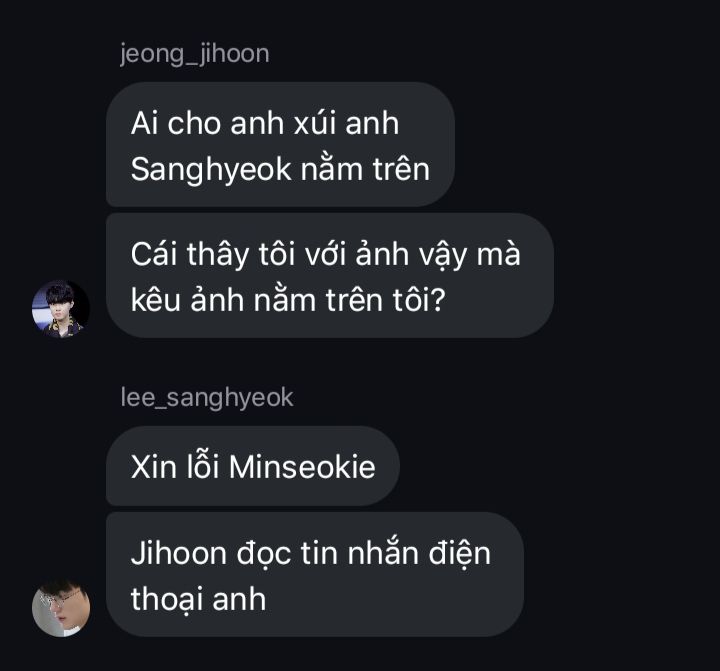Click the word 'Minseokie' in the message
720x671 pixels.
coord(302,467)
